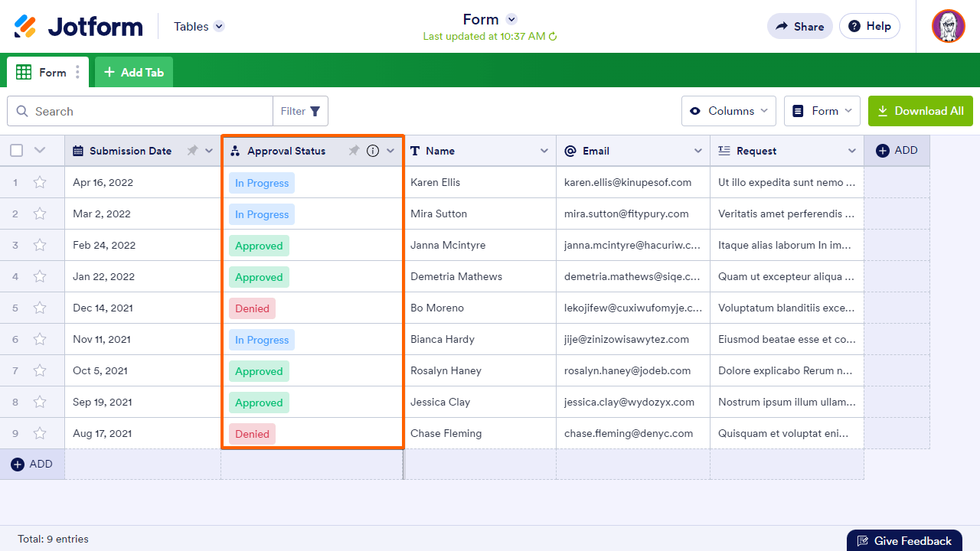This screenshot has width=980, height=551.
Task: Select the name cell Karen Ellis
Action: (480, 182)
